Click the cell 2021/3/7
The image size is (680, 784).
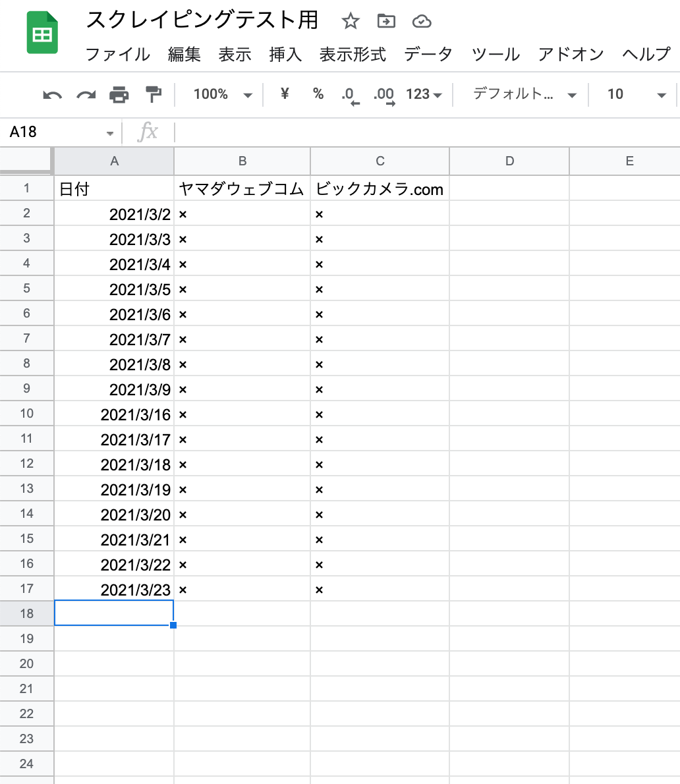(114, 339)
